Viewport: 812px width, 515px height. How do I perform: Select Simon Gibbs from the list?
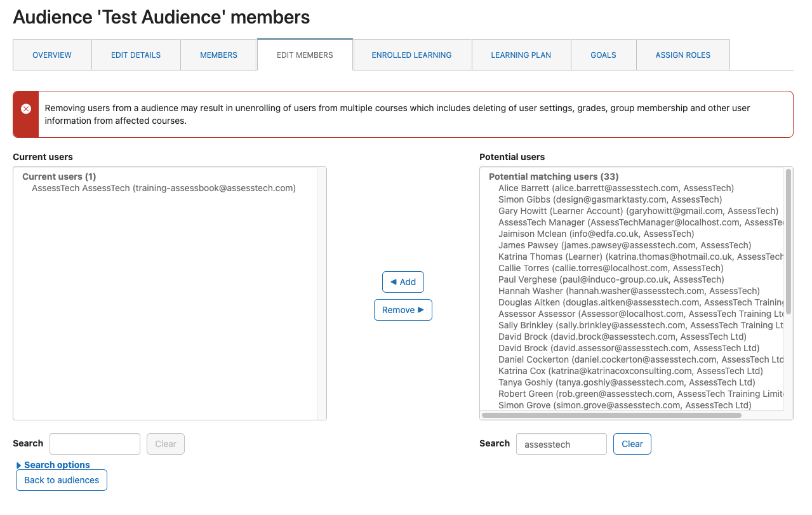click(x=610, y=199)
